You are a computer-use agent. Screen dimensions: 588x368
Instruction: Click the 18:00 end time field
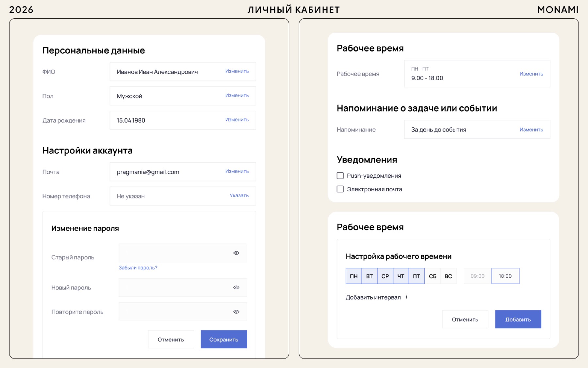[x=505, y=276]
